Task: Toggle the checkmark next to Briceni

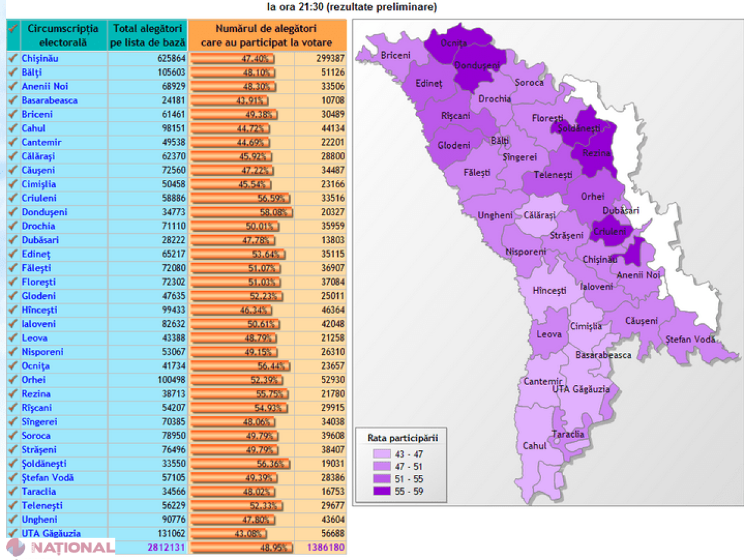Action: point(13,114)
